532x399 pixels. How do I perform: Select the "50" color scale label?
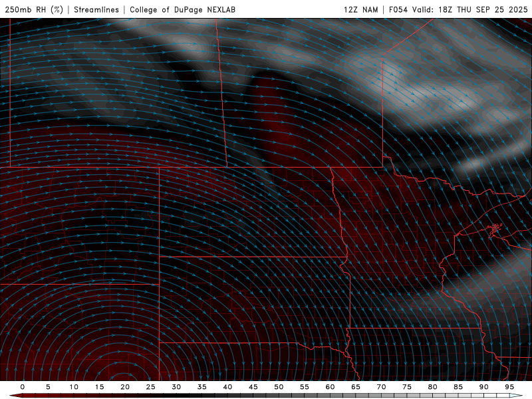(x=279, y=387)
